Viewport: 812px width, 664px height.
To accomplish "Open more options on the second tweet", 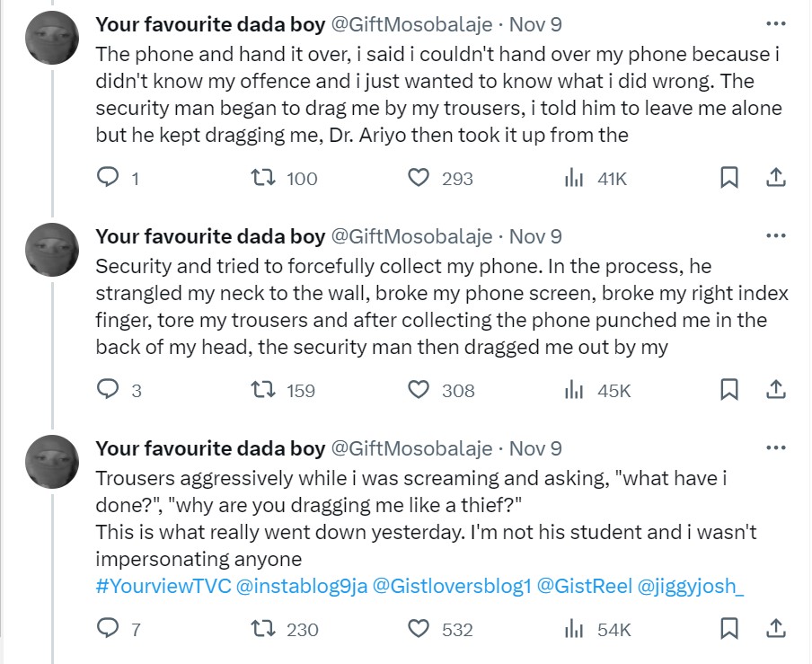I will pos(775,236).
